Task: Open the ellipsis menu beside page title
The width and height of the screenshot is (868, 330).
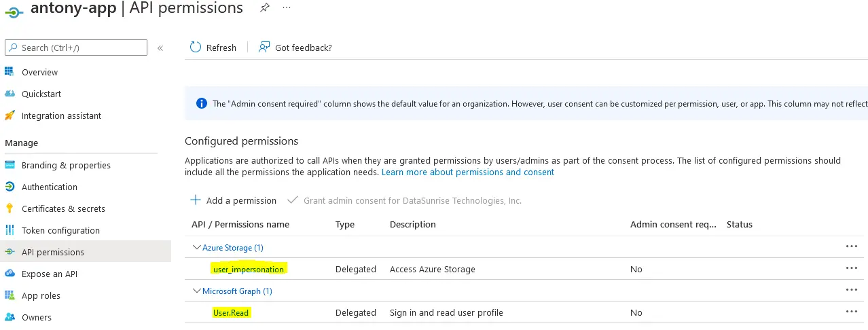Action: (287, 7)
